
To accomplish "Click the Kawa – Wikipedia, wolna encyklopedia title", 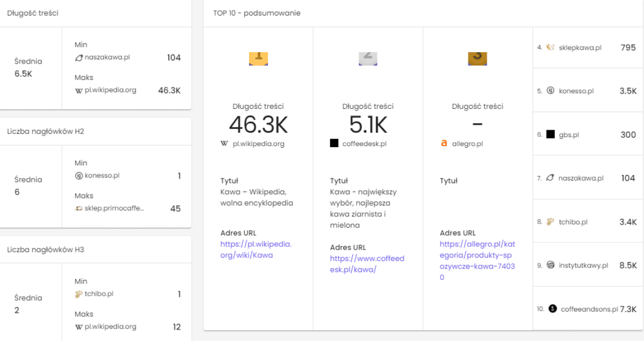I will (x=257, y=198).
